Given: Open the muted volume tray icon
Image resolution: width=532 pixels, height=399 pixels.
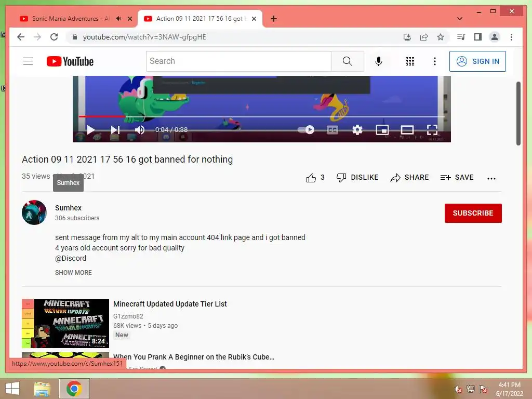Looking at the screenshot, I should coord(458,389).
